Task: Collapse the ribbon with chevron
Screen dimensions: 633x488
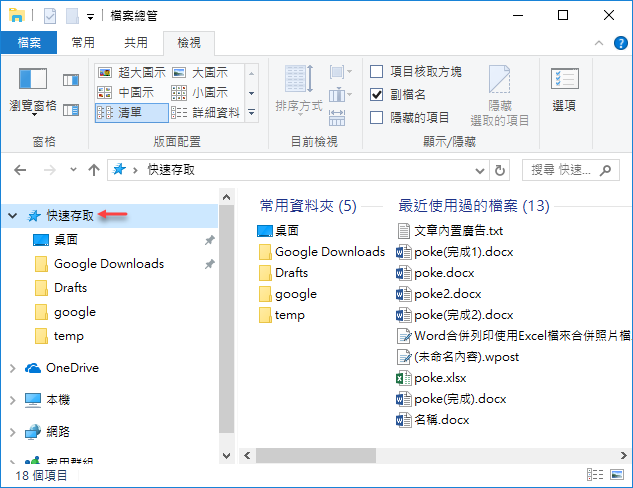Action: click(599, 43)
